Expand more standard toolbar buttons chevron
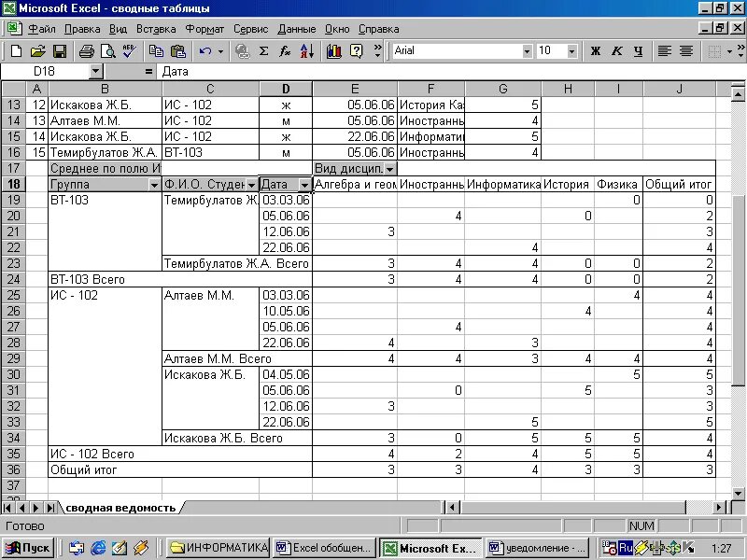This screenshot has height=560, width=747. click(378, 51)
